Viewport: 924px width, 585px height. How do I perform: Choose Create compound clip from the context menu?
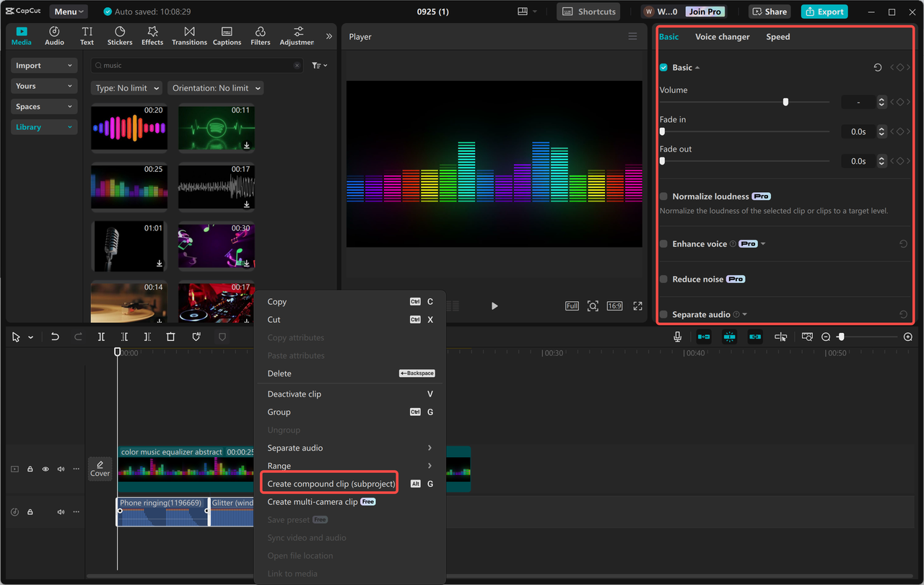[x=329, y=483]
